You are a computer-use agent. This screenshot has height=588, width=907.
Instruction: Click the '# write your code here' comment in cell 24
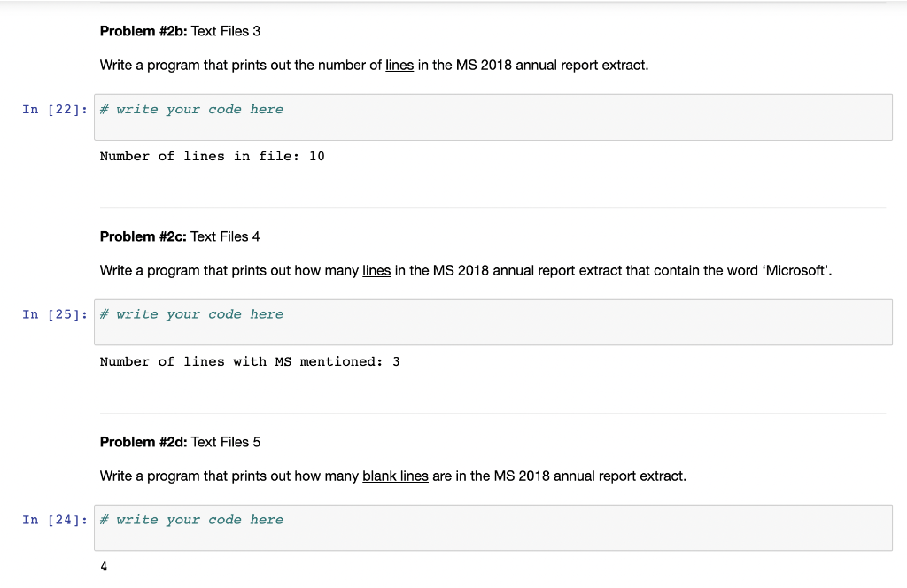[x=191, y=520]
